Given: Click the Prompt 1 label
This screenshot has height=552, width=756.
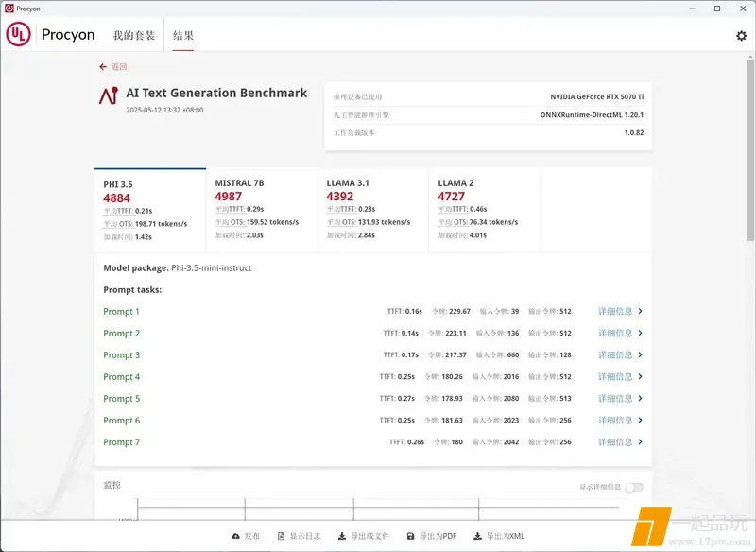Looking at the screenshot, I should click(x=122, y=311).
